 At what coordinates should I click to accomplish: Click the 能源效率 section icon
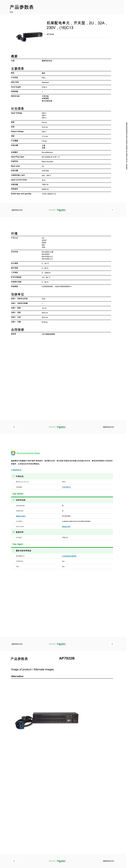click(13, 532)
